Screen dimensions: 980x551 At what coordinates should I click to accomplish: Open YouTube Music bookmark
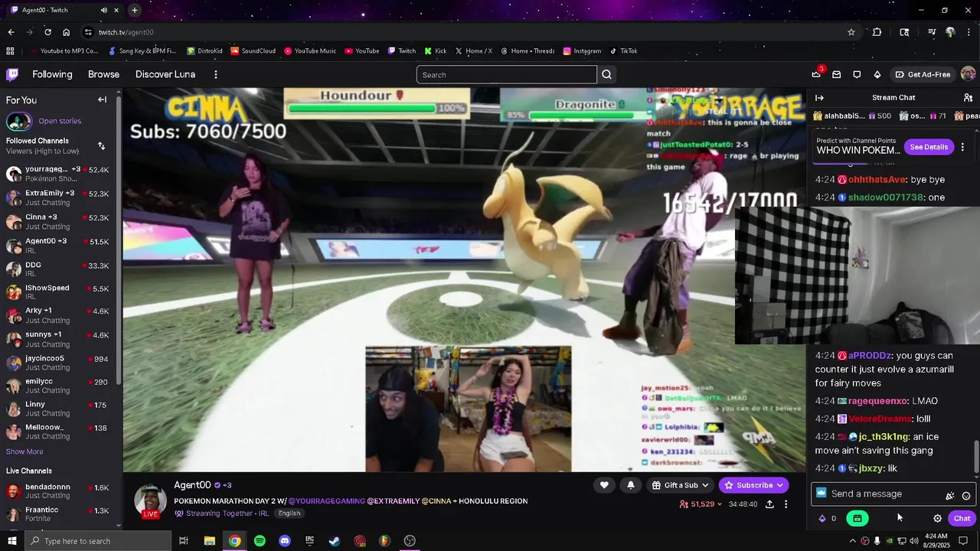310,51
